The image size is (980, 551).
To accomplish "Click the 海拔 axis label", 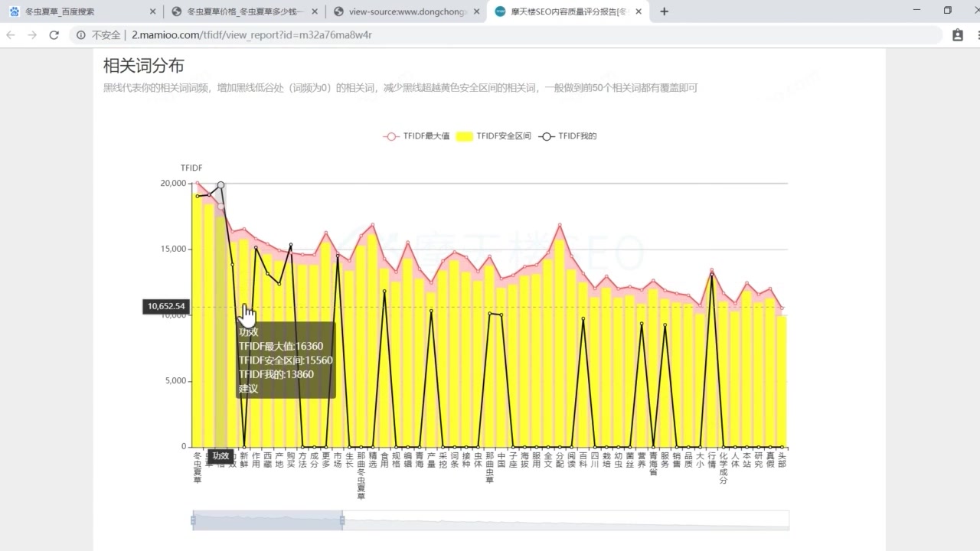I will coord(524,459).
